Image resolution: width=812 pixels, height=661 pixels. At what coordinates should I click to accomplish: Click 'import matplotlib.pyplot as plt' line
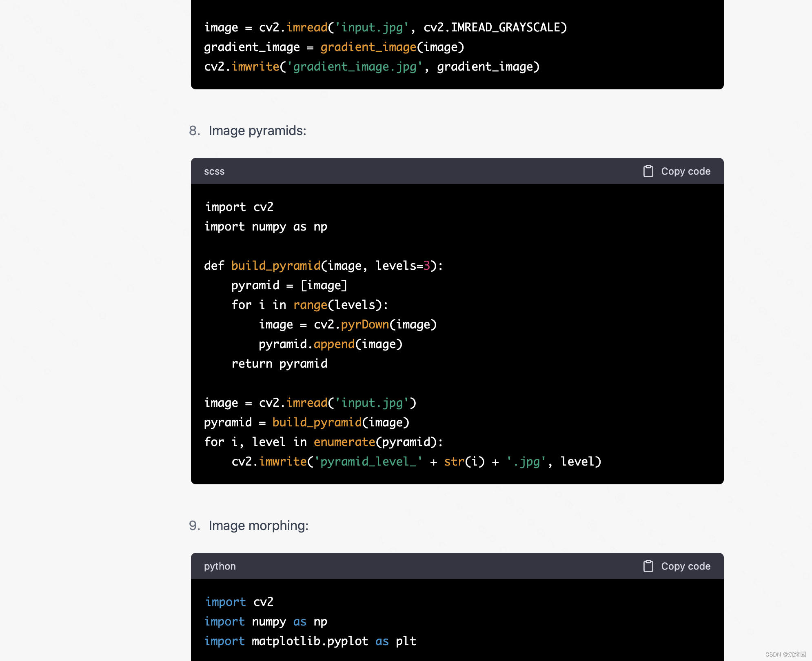pos(310,641)
